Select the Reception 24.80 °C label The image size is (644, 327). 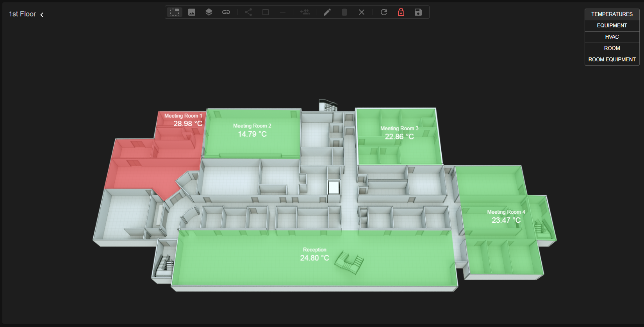tap(314, 258)
